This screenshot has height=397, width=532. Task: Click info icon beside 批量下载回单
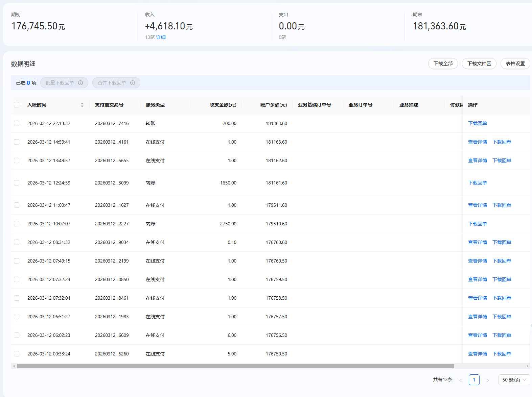pyautogui.click(x=80, y=83)
